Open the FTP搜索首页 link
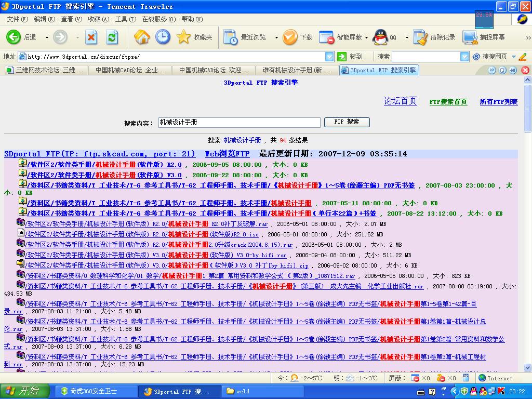Screen dimensions: 532x399 pyautogui.click(x=448, y=101)
